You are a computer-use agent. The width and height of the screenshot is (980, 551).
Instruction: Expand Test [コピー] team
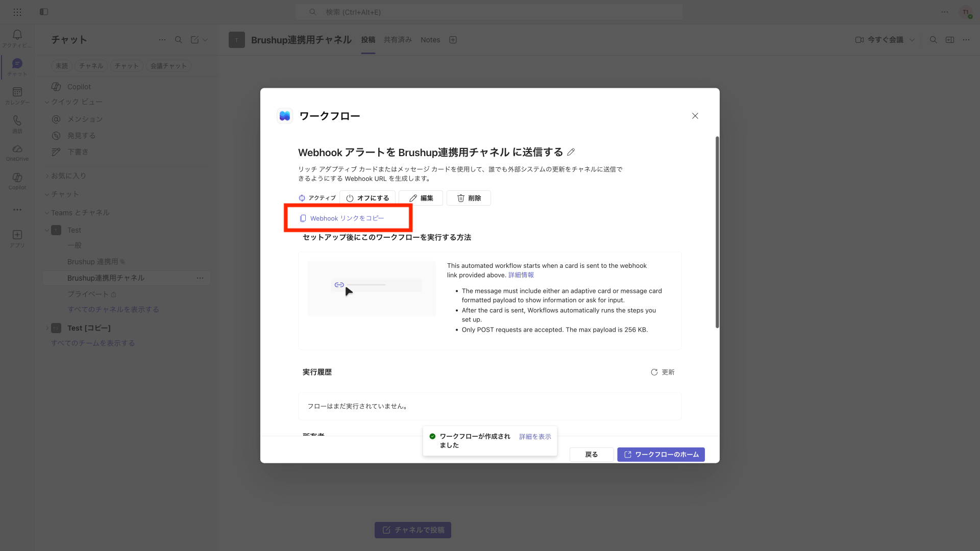(47, 328)
